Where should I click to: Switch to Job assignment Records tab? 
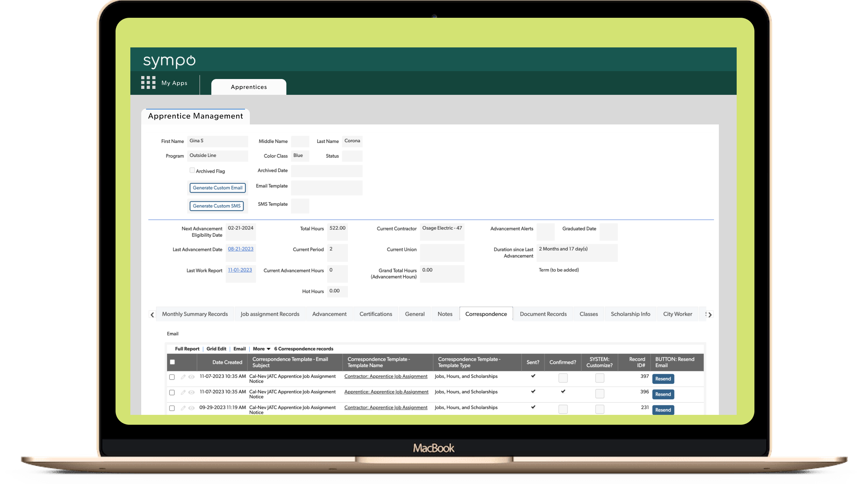point(270,314)
